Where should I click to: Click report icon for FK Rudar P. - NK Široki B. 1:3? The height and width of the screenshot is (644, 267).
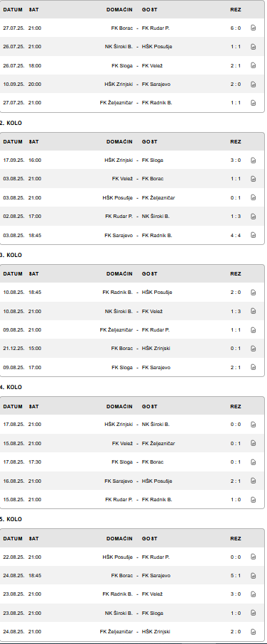(254, 217)
